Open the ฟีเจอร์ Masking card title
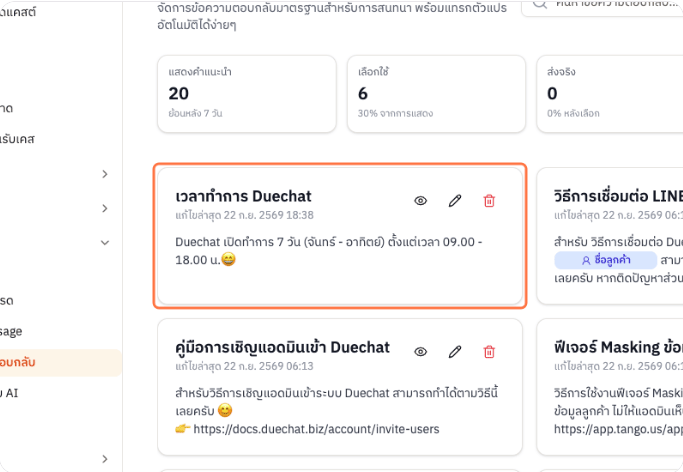 [618, 347]
